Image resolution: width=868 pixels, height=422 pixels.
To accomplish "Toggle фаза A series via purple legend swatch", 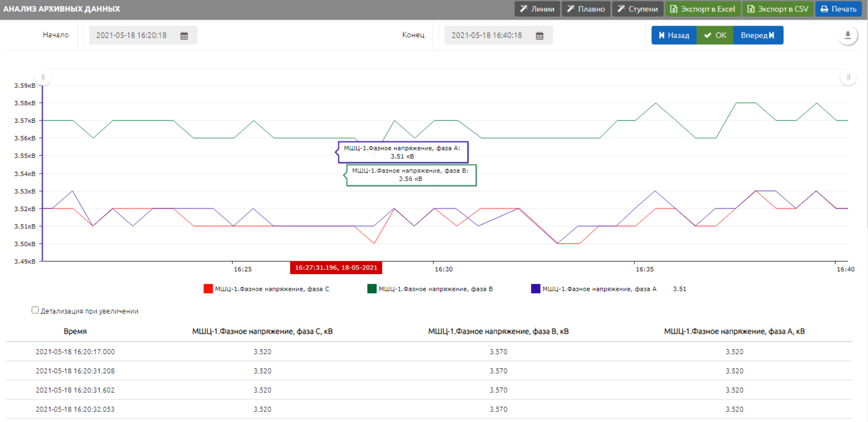I will 536,289.
